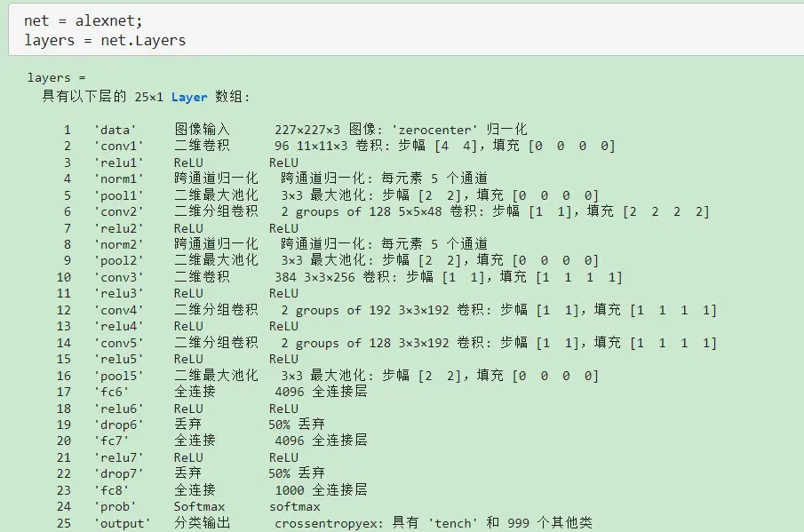The width and height of the screenshot is (804, 532).
Task: Open the blue "Layer" link in the array header
Action: [x=189, y=97]
